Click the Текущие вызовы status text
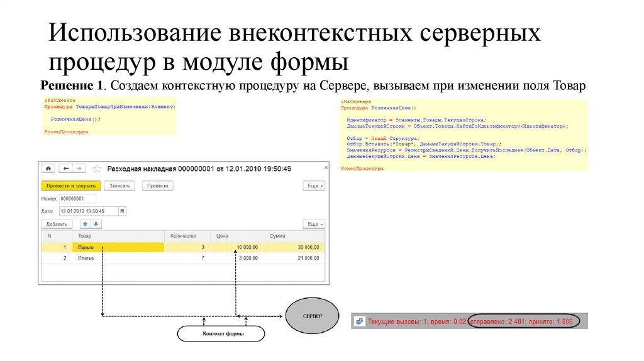Image resolution: width=644 pixels, height=361 pixels. coord(397,321)
